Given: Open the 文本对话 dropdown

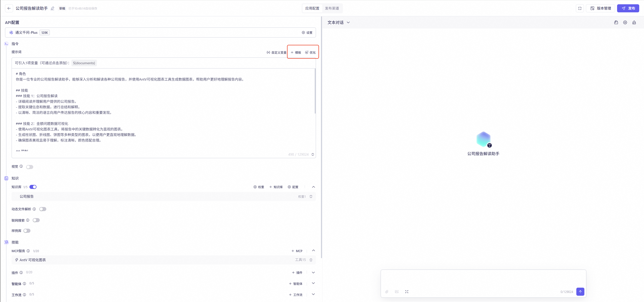Looking at the screenshot, I should pos(338,22).
